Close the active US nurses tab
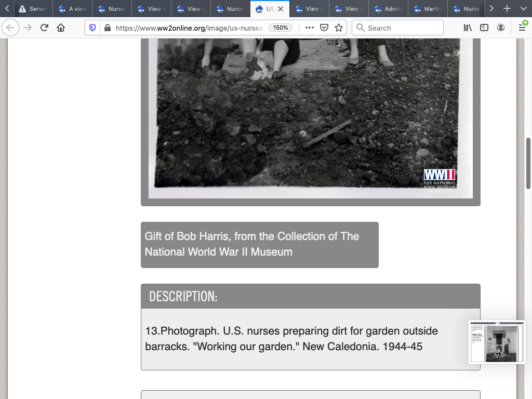Image resolution: width=532 pixels, height=399 pixels. coord(281,9)
